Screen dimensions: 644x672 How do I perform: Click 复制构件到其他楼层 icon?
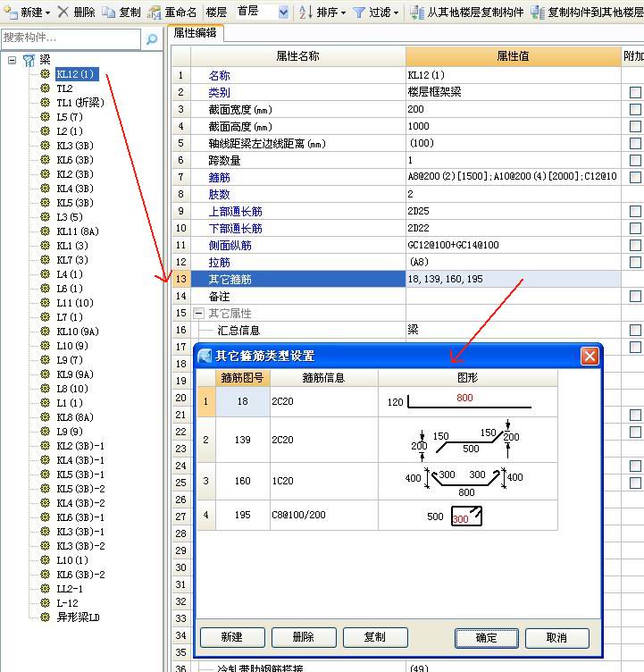538,13
